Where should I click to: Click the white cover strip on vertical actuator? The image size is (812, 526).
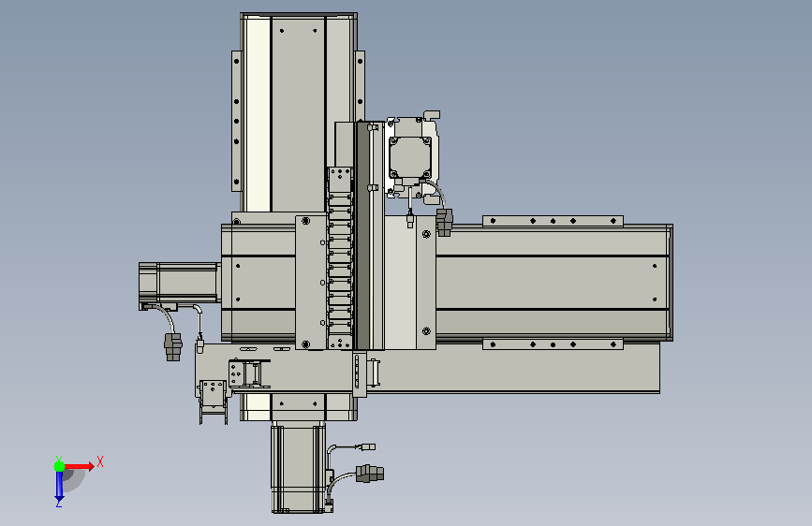click(258, 114)
